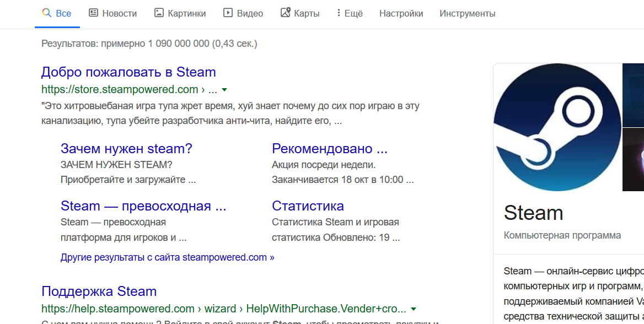This screenshot has height=324, width=644.
Task: Click the magnifier icon on Все tab
Action: coord(46,13)
